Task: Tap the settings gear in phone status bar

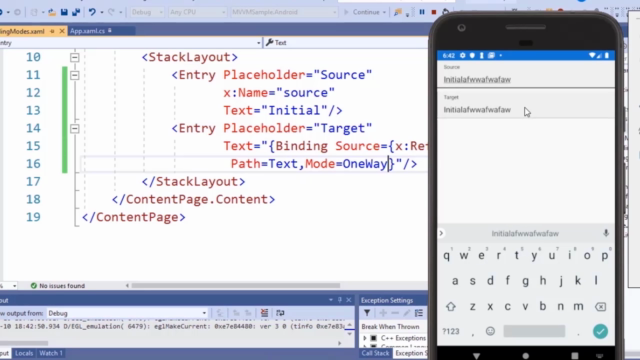Action: click(x=462, y=56)
